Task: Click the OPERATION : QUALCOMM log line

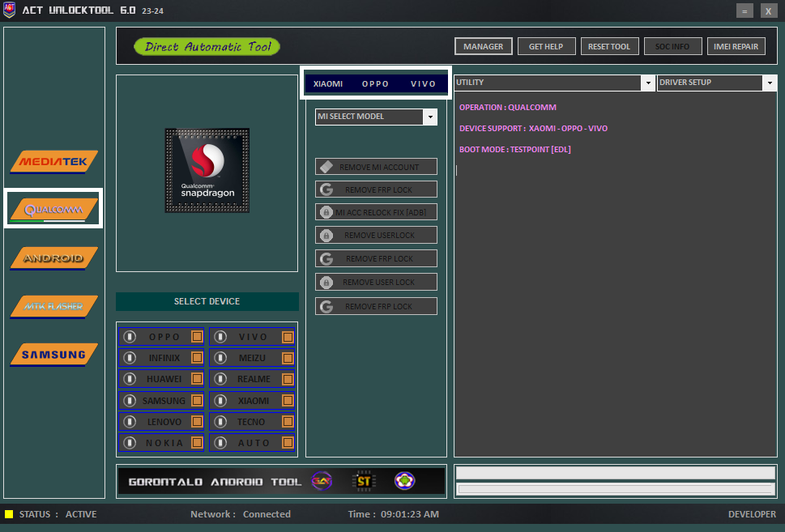Action: click(508, 107)
